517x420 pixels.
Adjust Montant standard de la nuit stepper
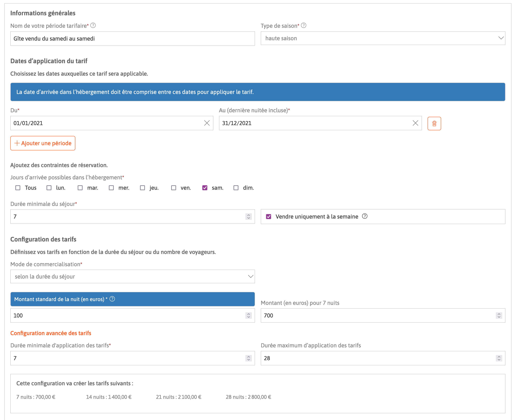click(x=249, y=316)
